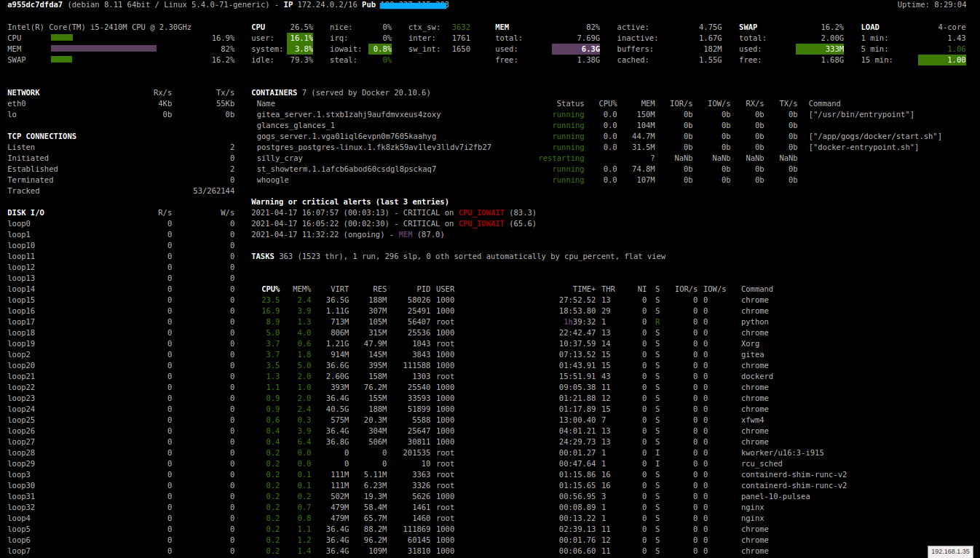Select the eth0 network interface

pyautogui.click(x=16, y=103)
